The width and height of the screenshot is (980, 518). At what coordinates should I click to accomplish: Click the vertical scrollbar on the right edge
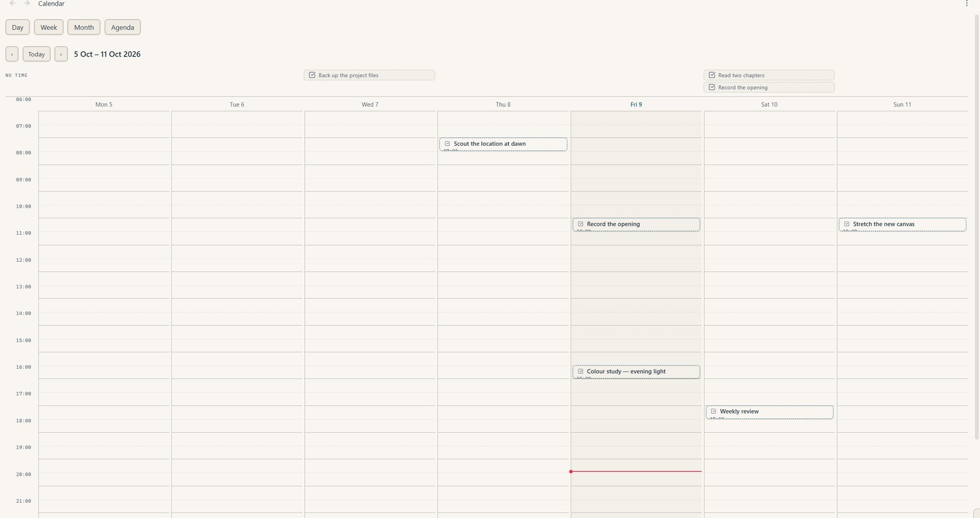[977, 226]
